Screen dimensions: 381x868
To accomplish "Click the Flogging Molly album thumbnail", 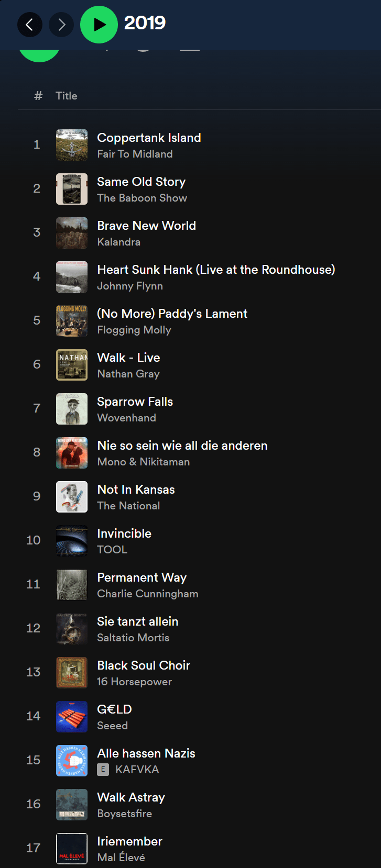I will (72, 321).
